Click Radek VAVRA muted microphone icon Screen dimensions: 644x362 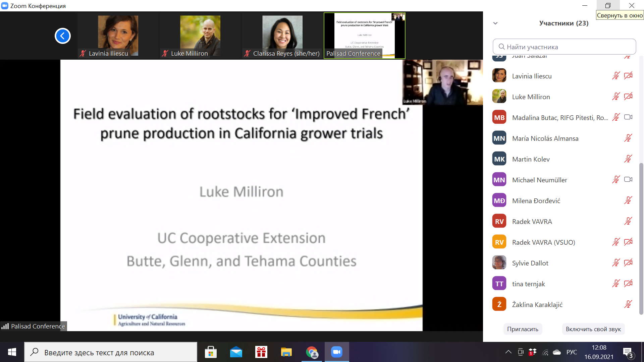[x=628, y=221]
